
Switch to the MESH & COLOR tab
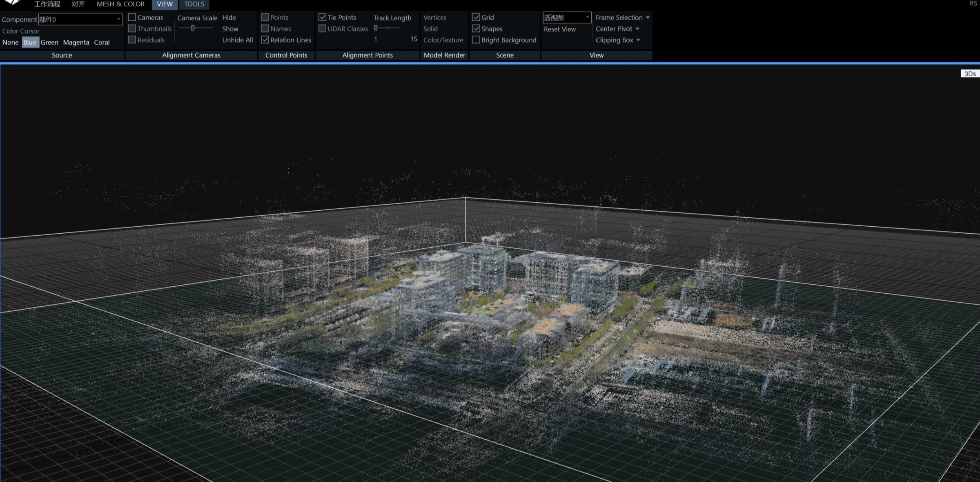tap(120, 4)
